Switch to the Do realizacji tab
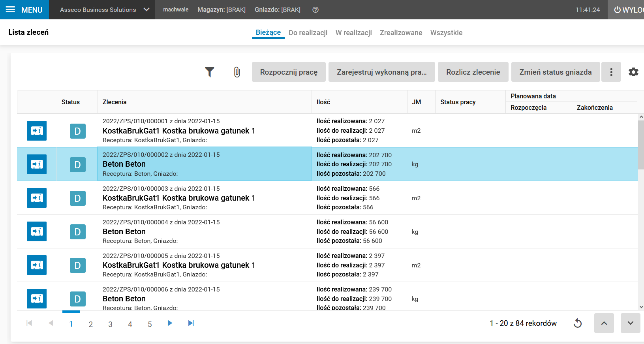Image resolution: width=644 pixels, height=344 pixels. pyautogui.click(x=308, y=33)
